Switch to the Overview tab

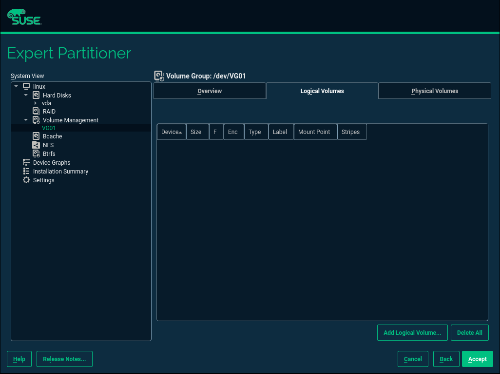(x=210, y=91)
